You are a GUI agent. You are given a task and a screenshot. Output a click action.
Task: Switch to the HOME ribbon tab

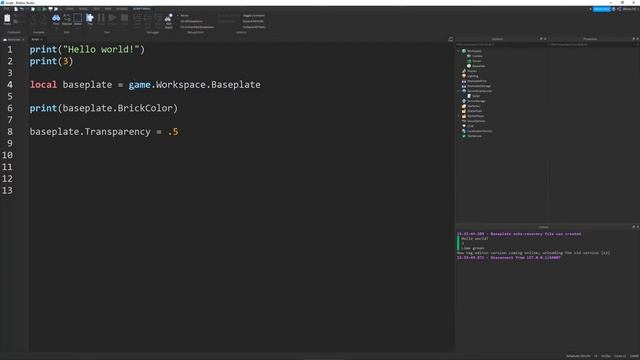[x=70, y=9]
